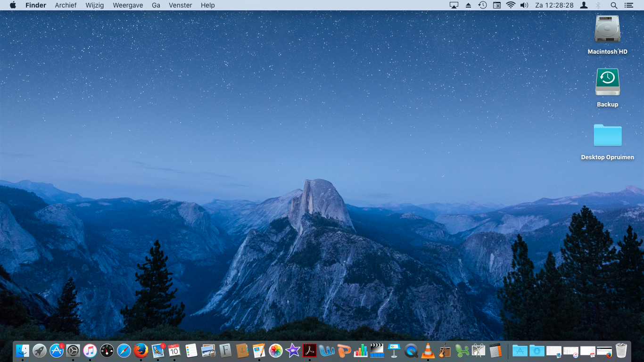The height and width of the screenshot is (362, 644).
Task: Open the Finder menu
Action: pyautogui.click(x=36, y=5)
